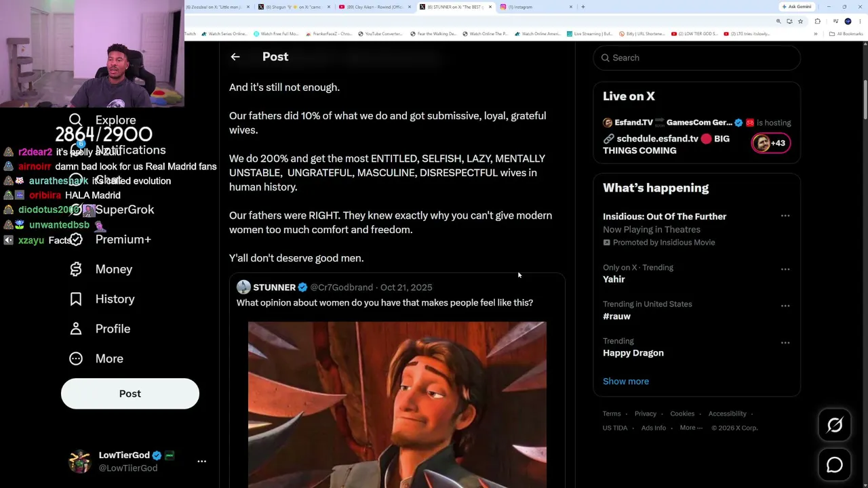Close the STUNNER on X tab

[x=490, y=7]
